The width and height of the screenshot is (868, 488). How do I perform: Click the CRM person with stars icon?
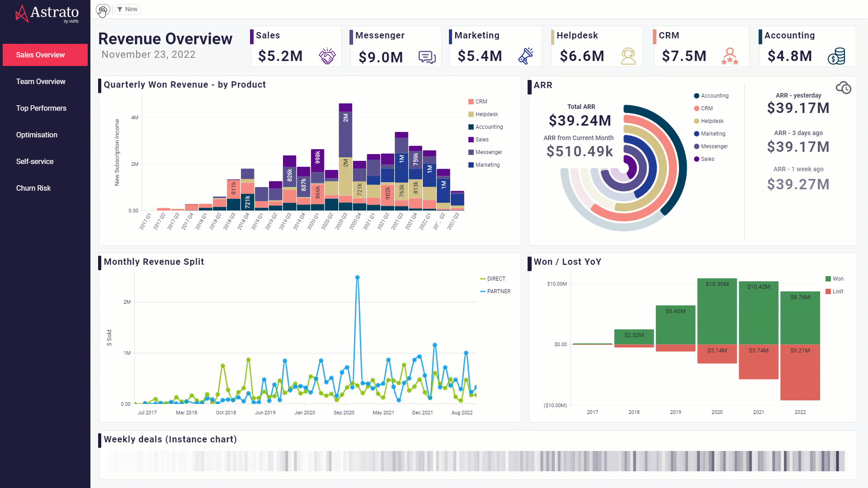tap(730, 56)
